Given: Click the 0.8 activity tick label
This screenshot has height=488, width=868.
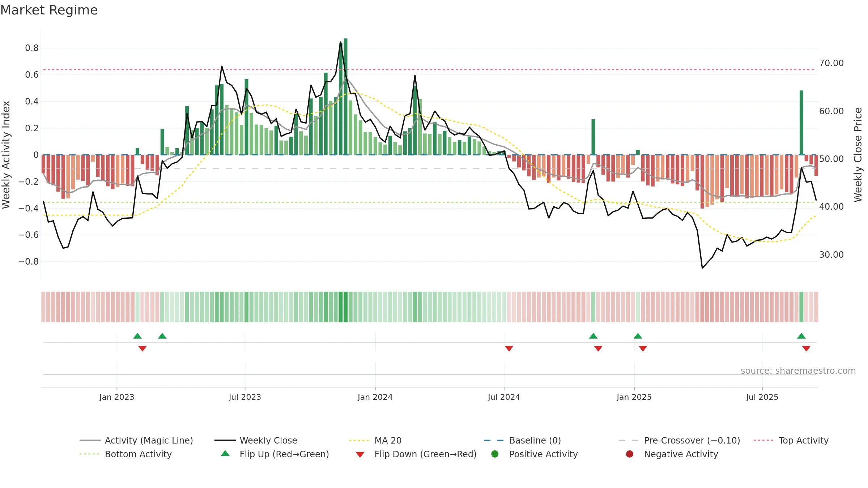Looking at the screenshot, I should click(32, 48).
